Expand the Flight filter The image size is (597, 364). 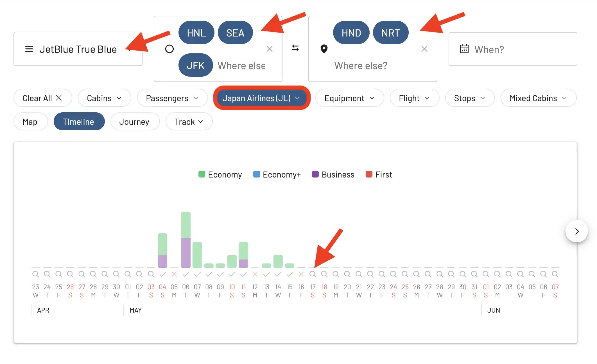point(415,98)
